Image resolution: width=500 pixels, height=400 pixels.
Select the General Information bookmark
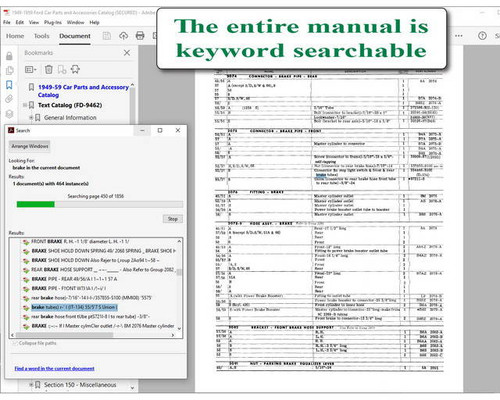pos(70,118)
